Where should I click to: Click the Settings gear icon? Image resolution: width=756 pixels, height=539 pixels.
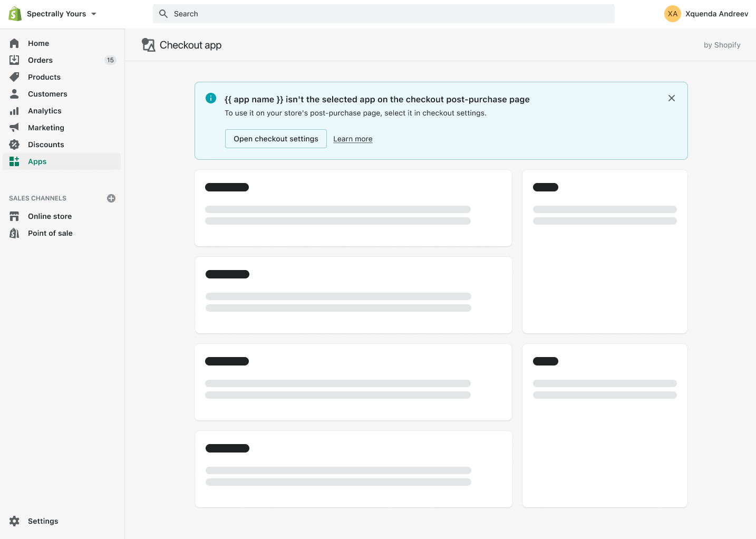14,521
